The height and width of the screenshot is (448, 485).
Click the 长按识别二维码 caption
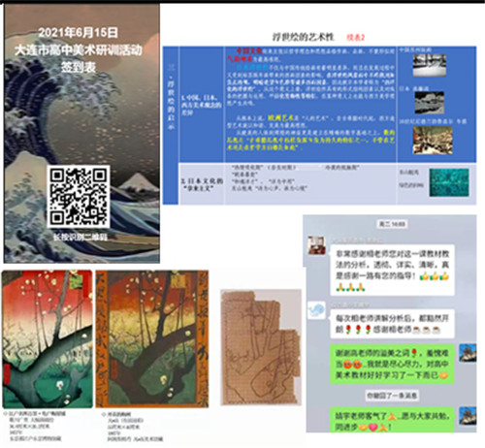click(x=81, y=237)
